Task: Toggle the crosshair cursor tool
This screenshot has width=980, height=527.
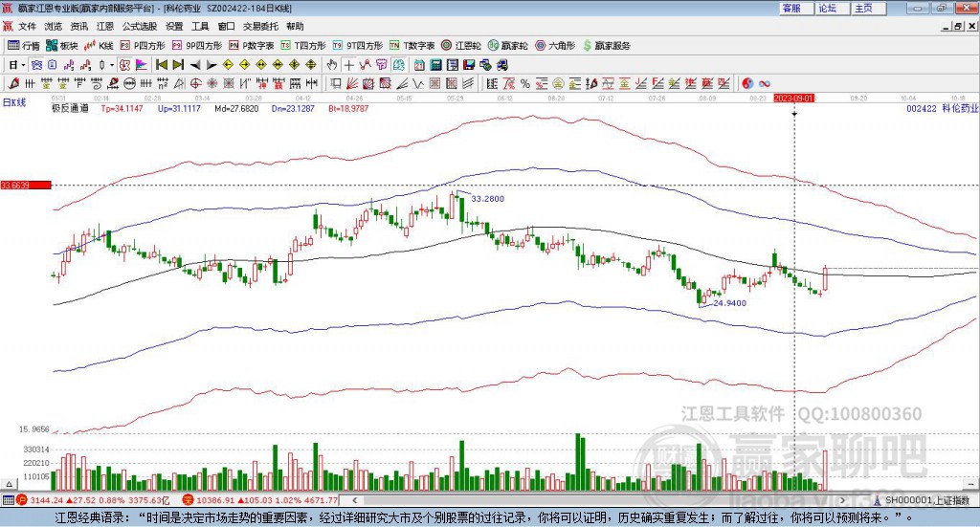Action: tap(348, 65)
